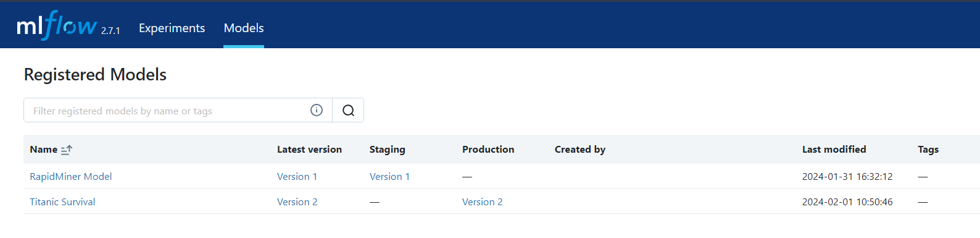Click the Production column header
The height and width of the screenshot is (238, 980).
click(x=488, y=149)
